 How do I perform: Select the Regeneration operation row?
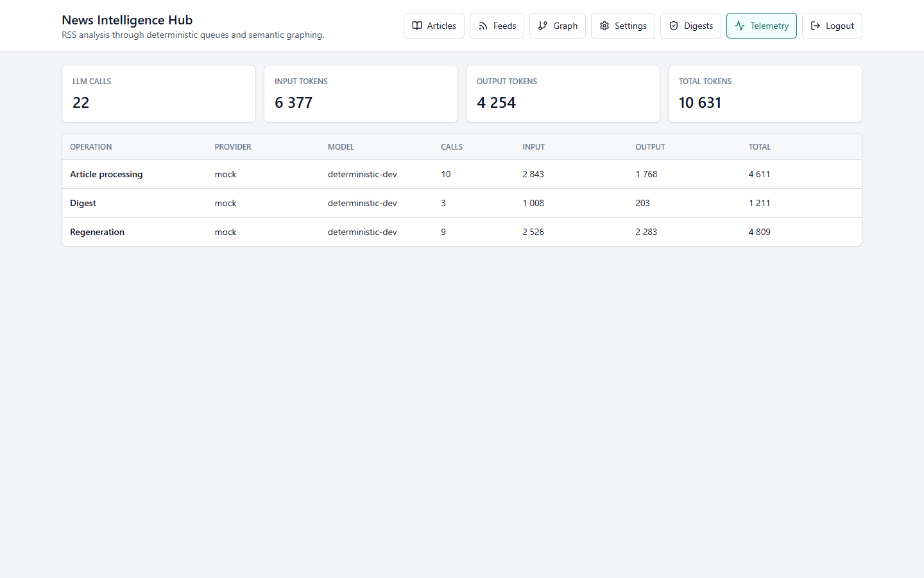tap(462, 232)
